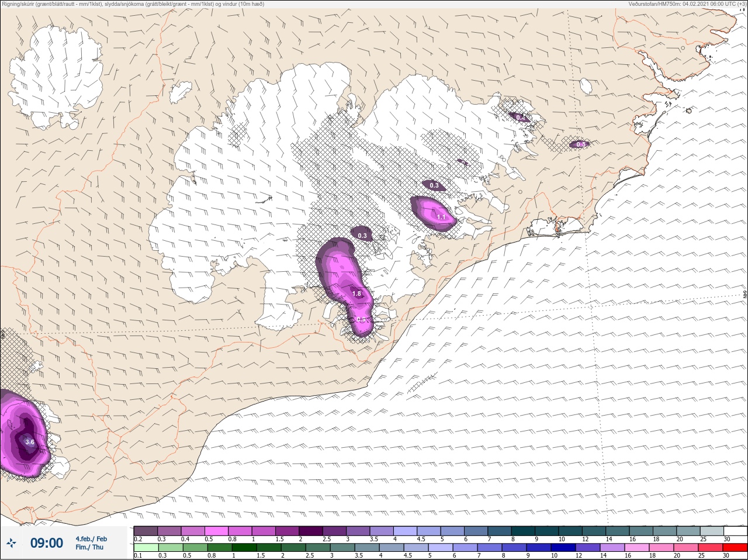Click the map title starting 'Rigning/skúrir'
This screenshot has width=748, height=560.
point(133,4)
